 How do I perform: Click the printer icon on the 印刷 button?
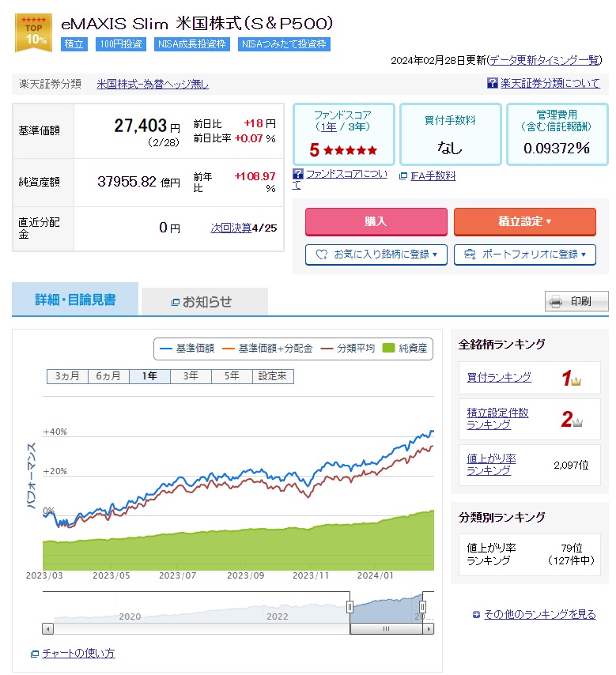pyautogui.click(x=556, y=301)
